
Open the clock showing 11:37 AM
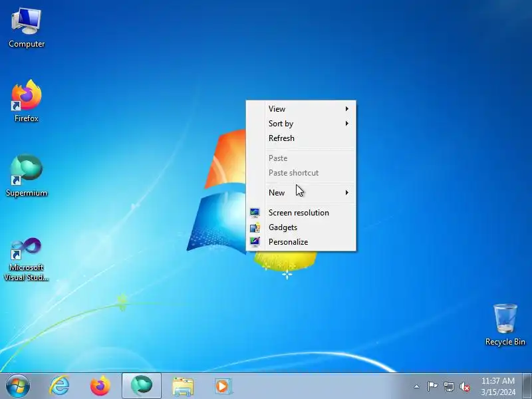498,386
